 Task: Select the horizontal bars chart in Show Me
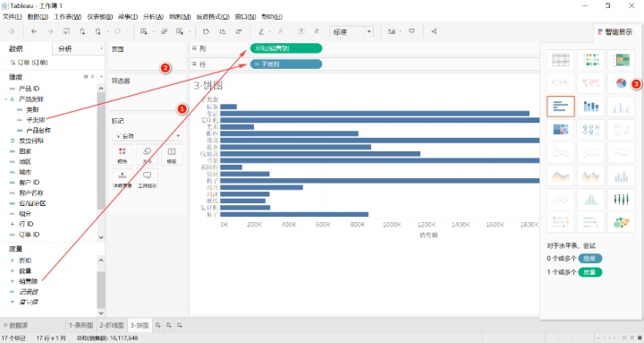point(561,107)
